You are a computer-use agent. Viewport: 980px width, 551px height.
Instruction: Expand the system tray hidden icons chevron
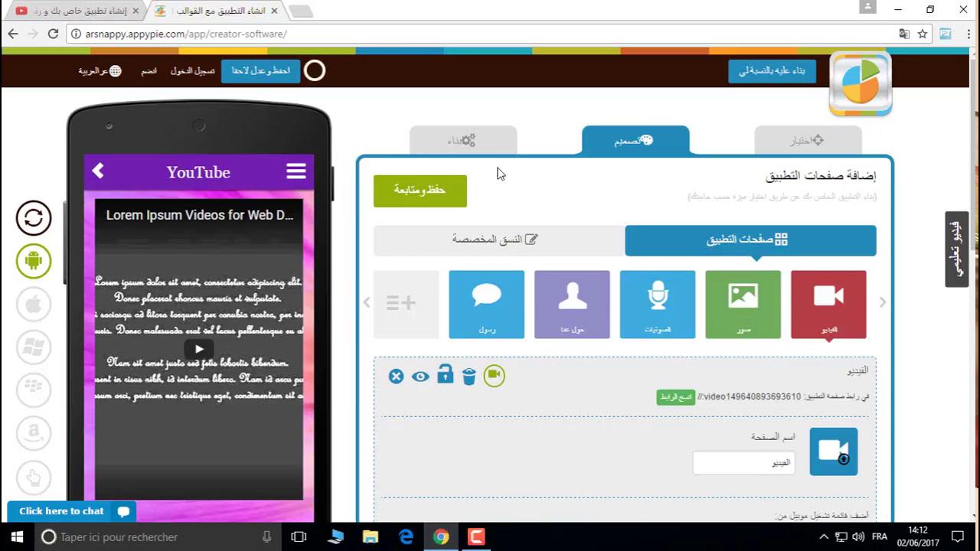click(823, 536)
